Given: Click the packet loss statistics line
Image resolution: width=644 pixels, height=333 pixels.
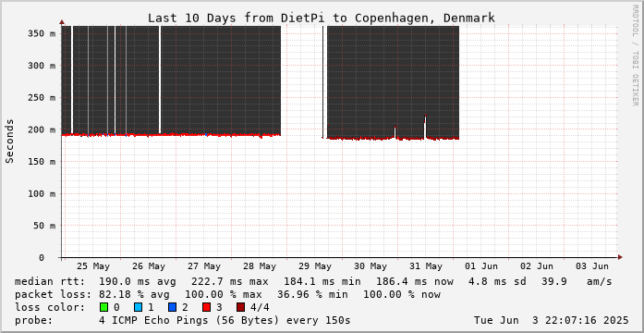Looking at the screenshot, I should pyautogui.click(x=227, y=294).
